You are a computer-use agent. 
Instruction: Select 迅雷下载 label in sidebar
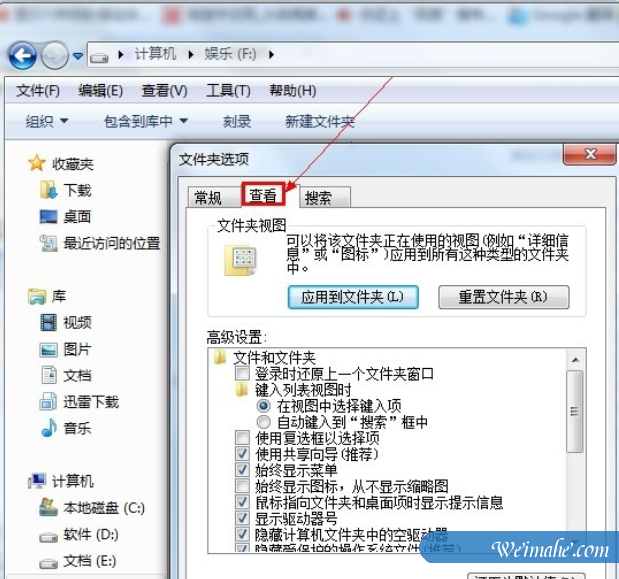click(91, 402)
